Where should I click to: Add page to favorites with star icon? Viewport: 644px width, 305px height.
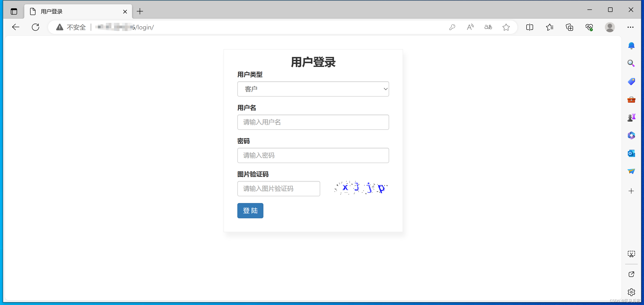pyautogui.click(x=506, y=27)
